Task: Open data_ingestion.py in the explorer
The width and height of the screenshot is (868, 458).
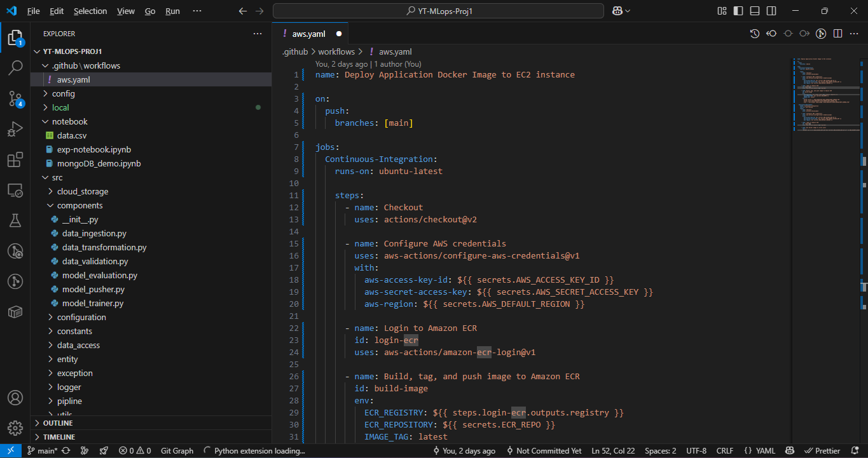Action: [x=94, y=233]
